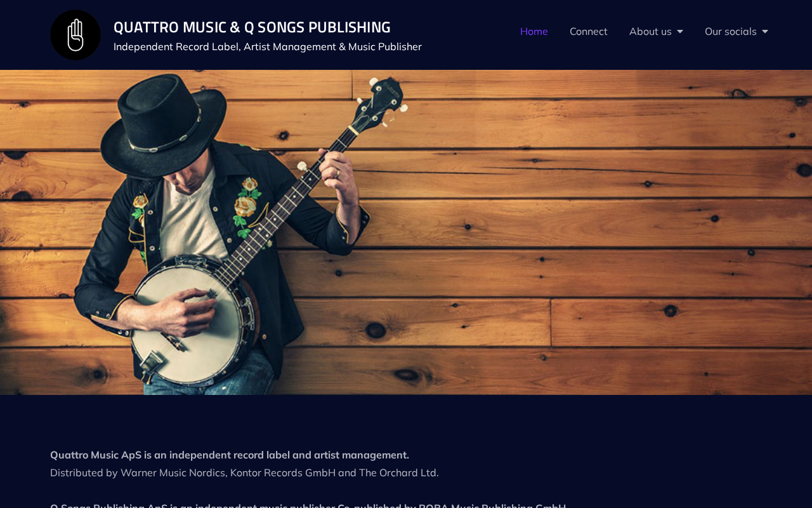Click the Our socials menu label
Viewport: 812px width, 508px height.
coord(731,31)
